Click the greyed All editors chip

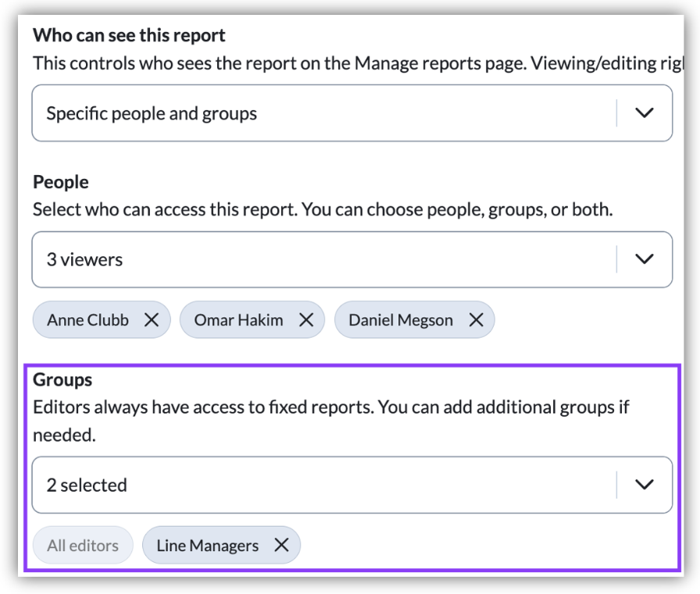point(83,546)
